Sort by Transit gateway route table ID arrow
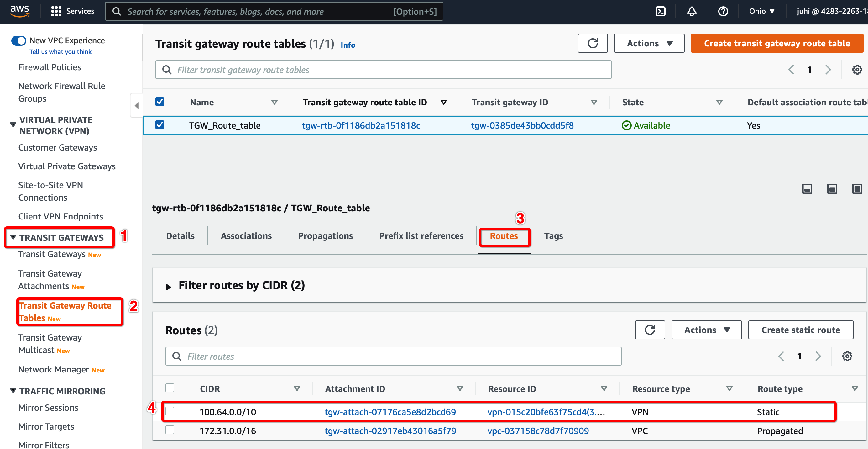The height and width of the screenshot is (449, 868). (x=443, y=102)
